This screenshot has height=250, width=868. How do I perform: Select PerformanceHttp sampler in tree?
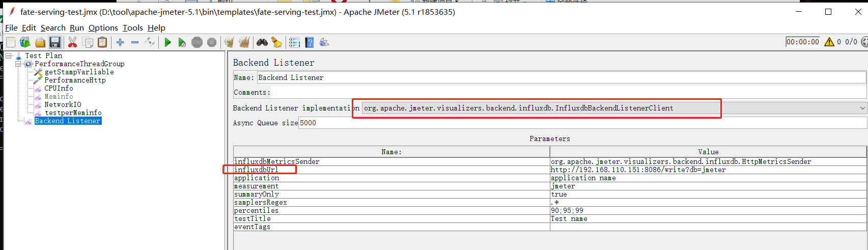(75, 80)
